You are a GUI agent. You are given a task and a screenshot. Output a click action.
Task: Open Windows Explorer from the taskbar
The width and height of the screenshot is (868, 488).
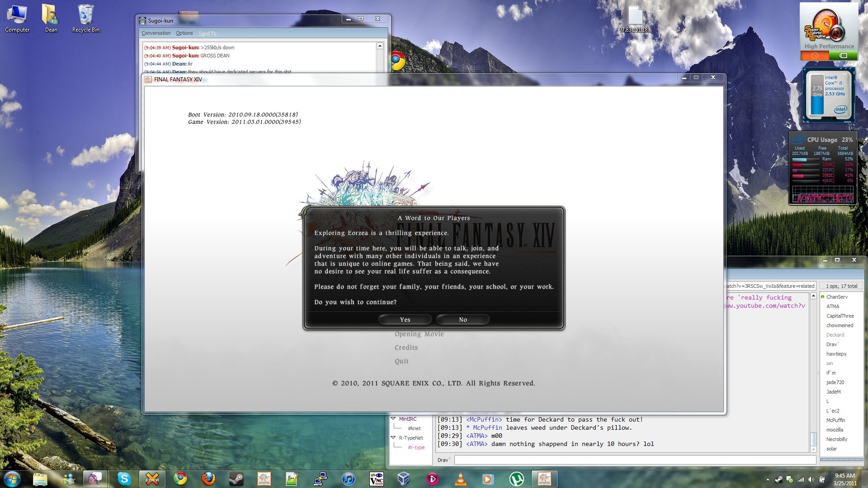point(40,479)
